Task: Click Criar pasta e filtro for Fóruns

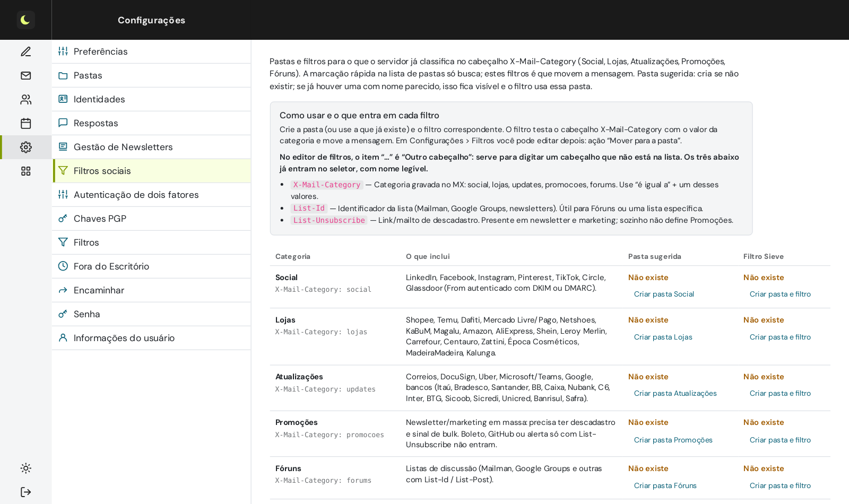Action: click(780, 485)
